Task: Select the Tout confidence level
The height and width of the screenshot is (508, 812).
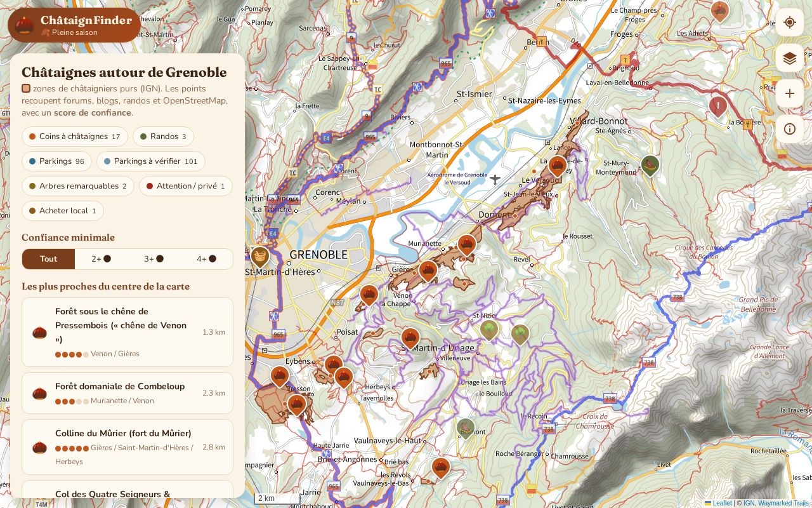Action: pos(48,259)
